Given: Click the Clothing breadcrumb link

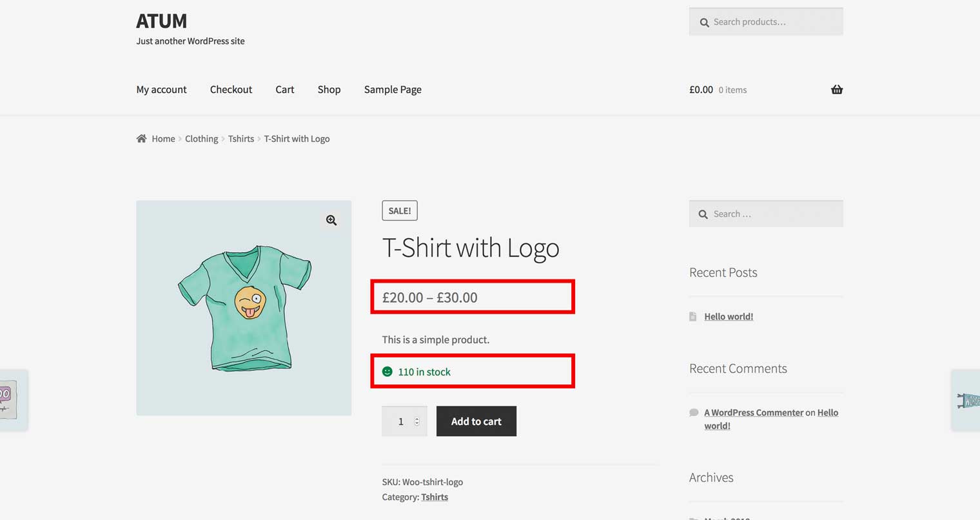Looking at the screenshot, I should (x=201, y=139).
